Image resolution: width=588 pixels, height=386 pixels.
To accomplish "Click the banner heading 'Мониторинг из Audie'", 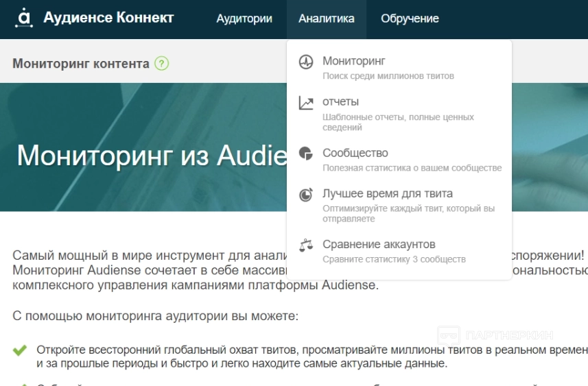I will (x=152, y=155).
